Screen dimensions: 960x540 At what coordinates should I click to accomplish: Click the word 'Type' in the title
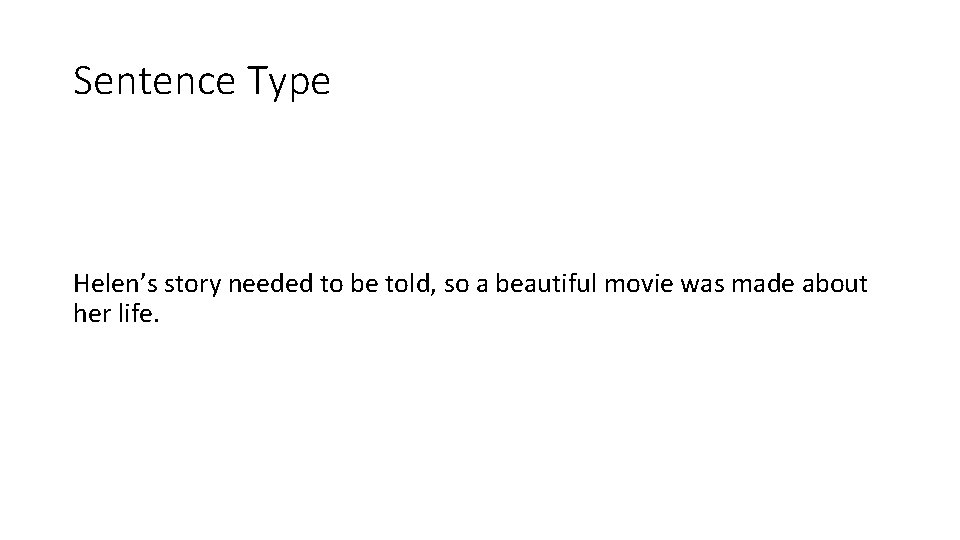289,82
